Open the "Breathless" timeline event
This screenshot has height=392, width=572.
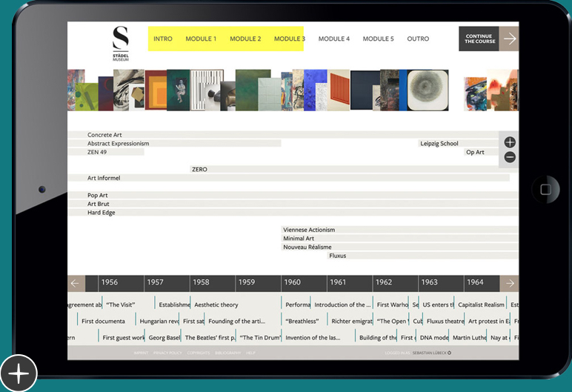(x=302, y=322)
